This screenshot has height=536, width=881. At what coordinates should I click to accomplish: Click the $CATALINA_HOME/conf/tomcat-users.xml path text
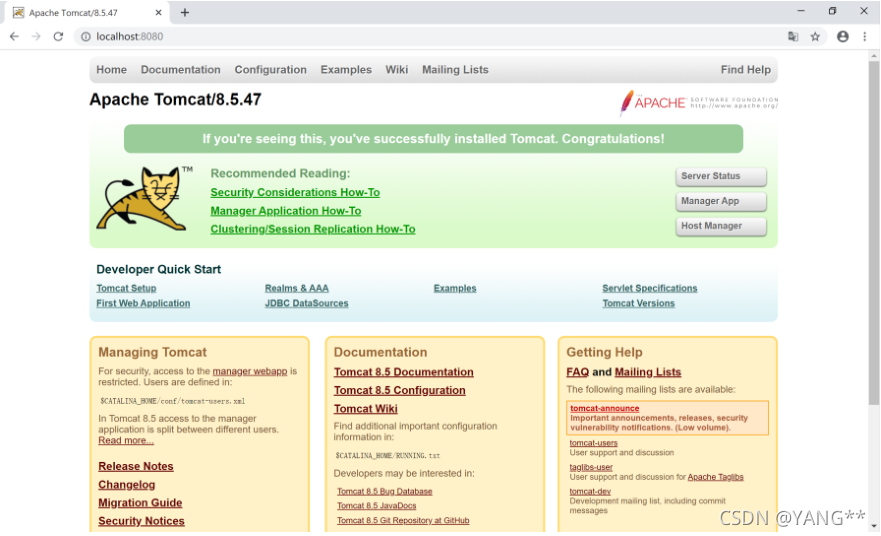point(172,401)
